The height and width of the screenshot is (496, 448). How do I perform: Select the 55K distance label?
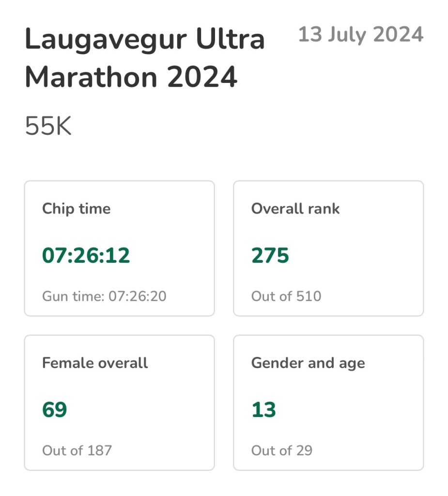(x=48, y=127)
